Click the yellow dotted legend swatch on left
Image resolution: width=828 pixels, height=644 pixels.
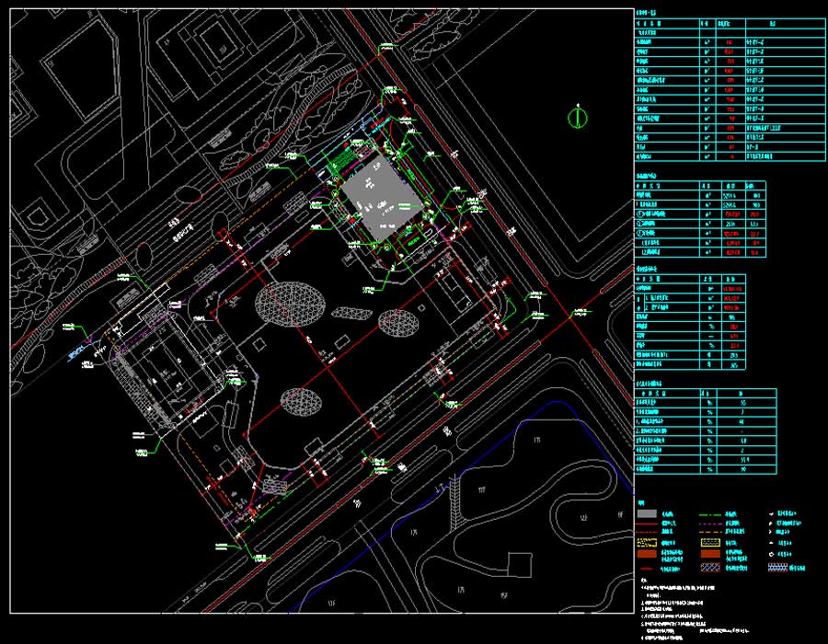(647, 543)
